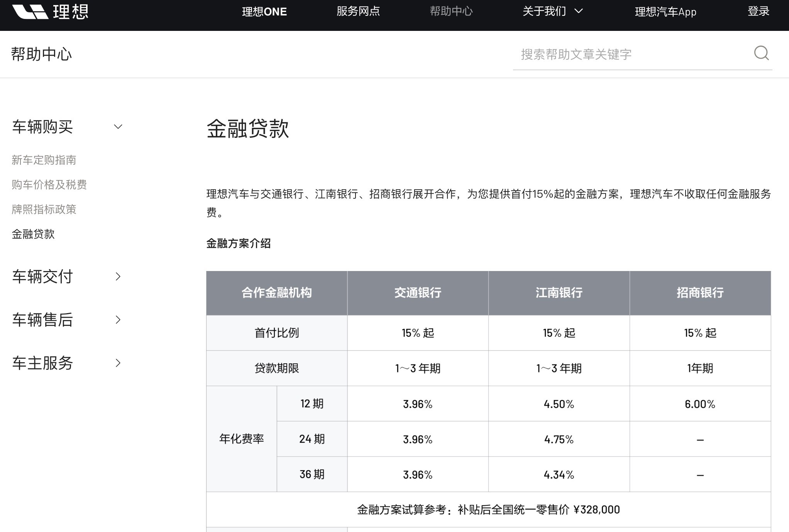Click inside the 搜索帮助文章关键字 search box
This screenshot has height=532, width=789.
[x=618, y=54]
